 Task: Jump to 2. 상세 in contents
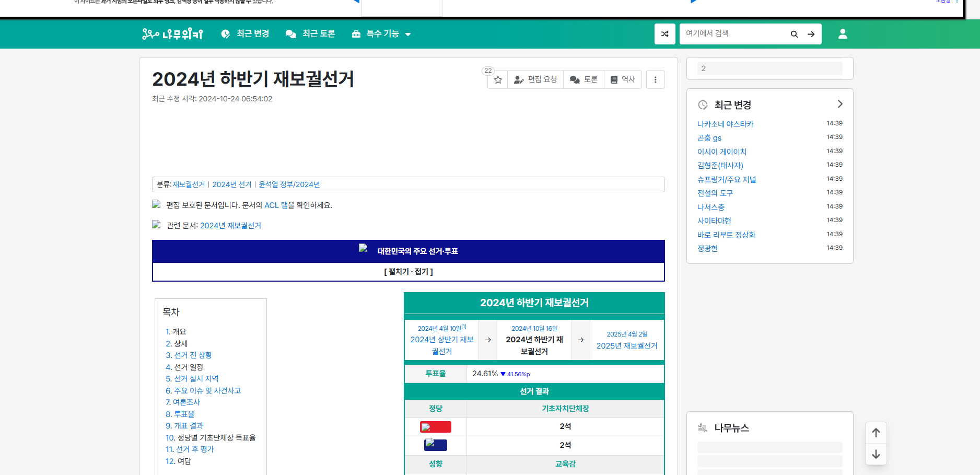[x=177, y=344]
